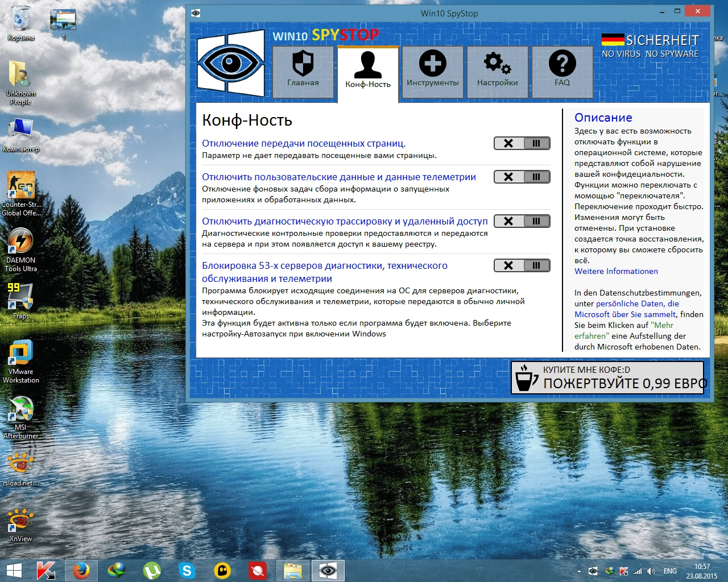The width and height of the screenshot is (728, 582).
Task: Click the Win10 SpyStop eye logo
Action: click(231, 63)
